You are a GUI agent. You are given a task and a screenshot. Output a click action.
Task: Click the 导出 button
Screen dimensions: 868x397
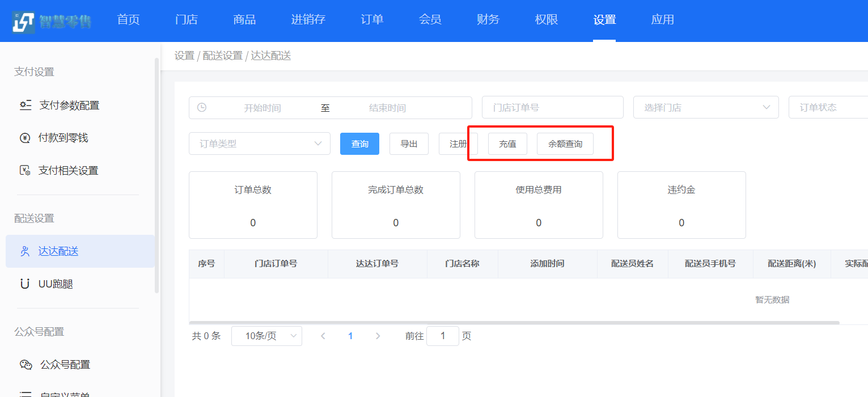pos(409,143)
